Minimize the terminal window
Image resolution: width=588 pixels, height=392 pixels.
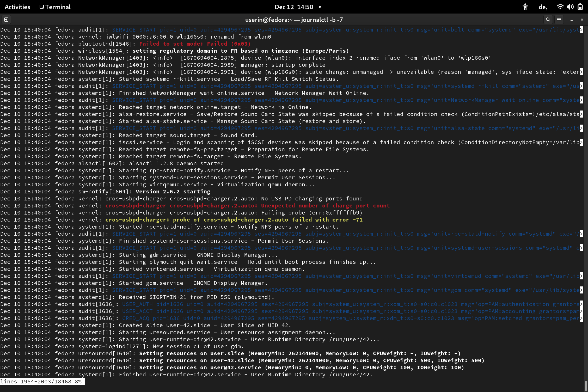(x=571, y=20)
